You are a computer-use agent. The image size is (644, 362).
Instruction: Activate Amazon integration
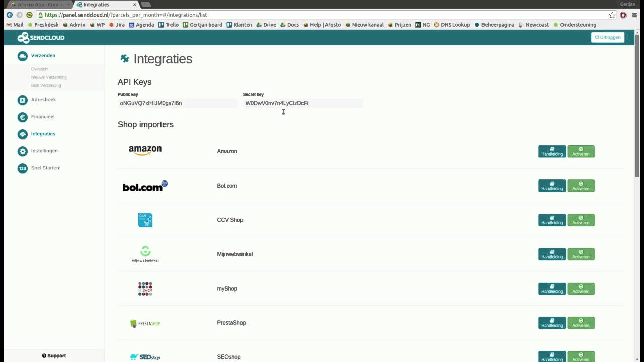click(581, 151)
